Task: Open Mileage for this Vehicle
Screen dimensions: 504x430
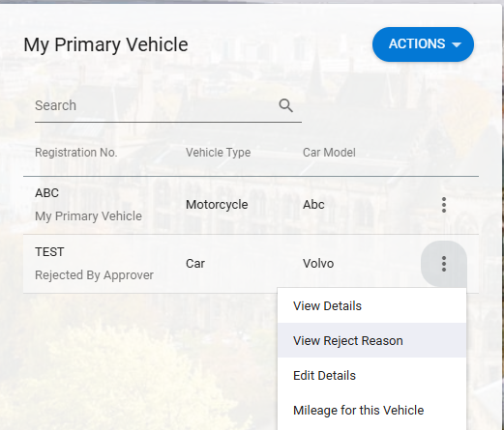Action: coord(371,410)
